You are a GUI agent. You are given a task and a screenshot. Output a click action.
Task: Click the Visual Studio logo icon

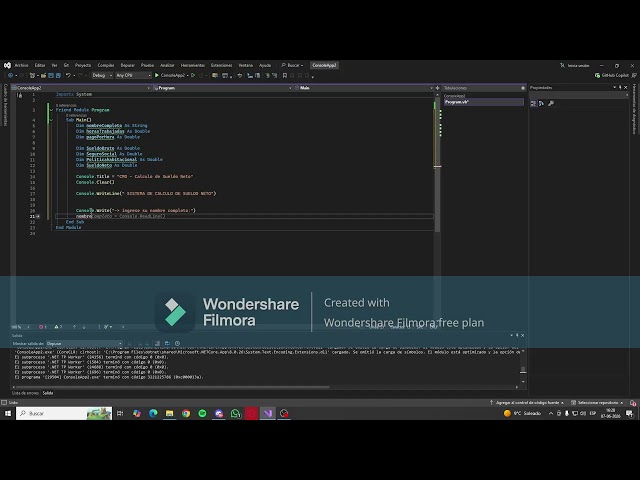7,65
